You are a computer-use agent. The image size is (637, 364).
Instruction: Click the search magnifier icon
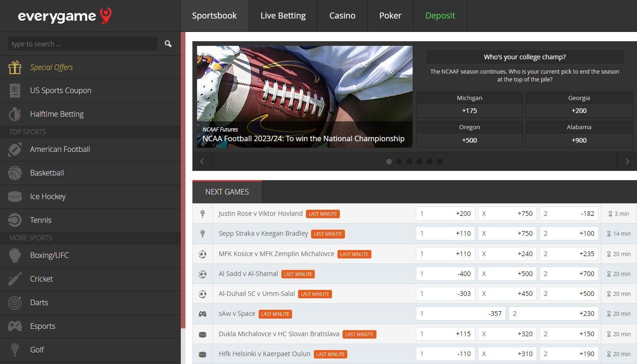168,44
